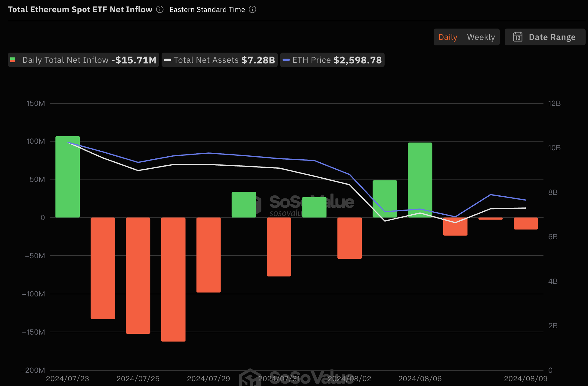The image size is (588, 386).
Task: Switch to Weekly view
Action: 481,37
